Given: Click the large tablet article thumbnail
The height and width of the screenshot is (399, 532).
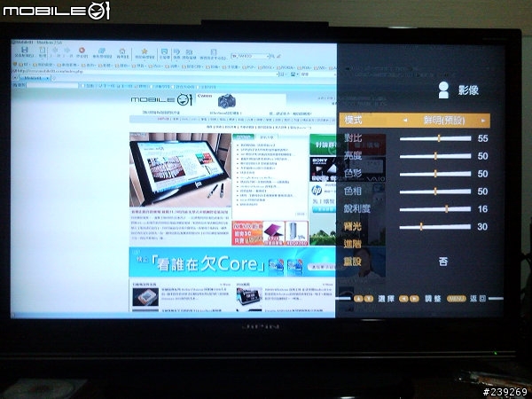Looking at the screenshot, I should pos(180,169).
